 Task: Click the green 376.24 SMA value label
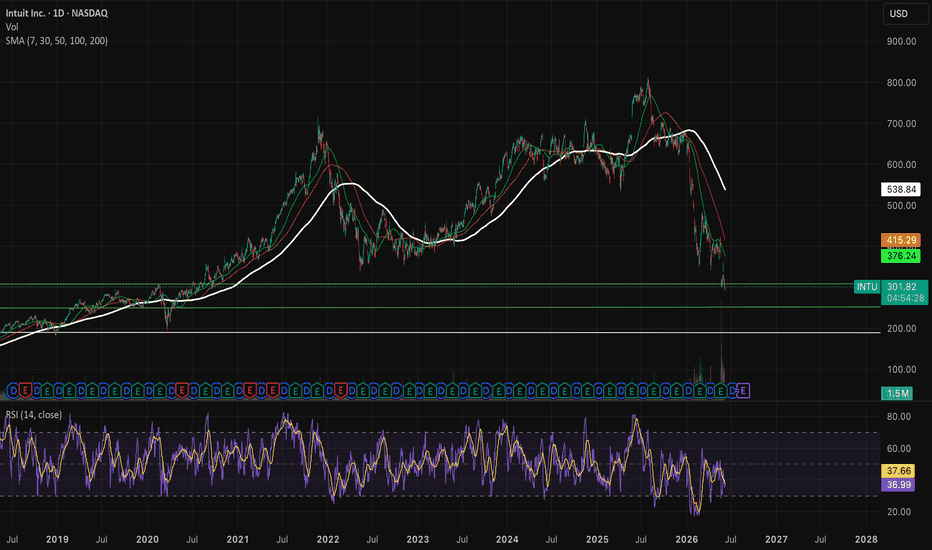900,256
